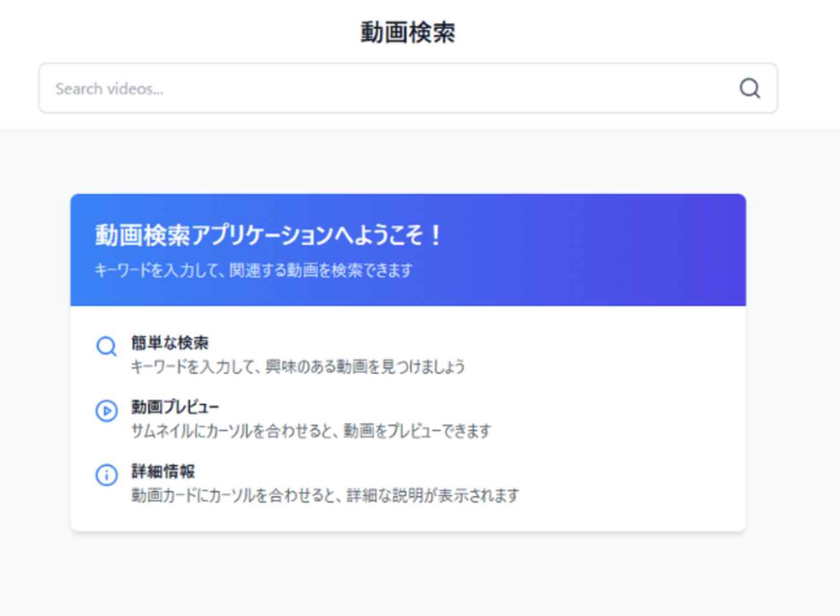Image resolution: width=840 pixels, height=616 pixels.
Task: Click the 動画検索アプリケーションへようこそ！ heading
Action: click(269, 235)
